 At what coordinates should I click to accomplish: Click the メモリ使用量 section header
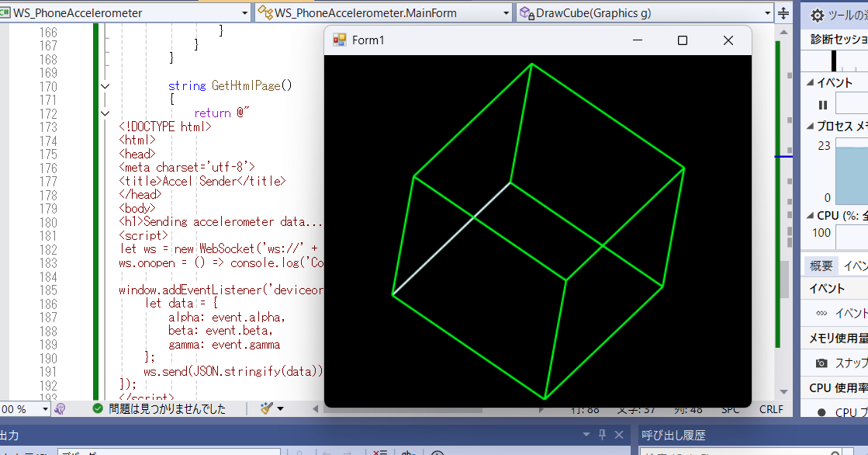click(839, 338)
